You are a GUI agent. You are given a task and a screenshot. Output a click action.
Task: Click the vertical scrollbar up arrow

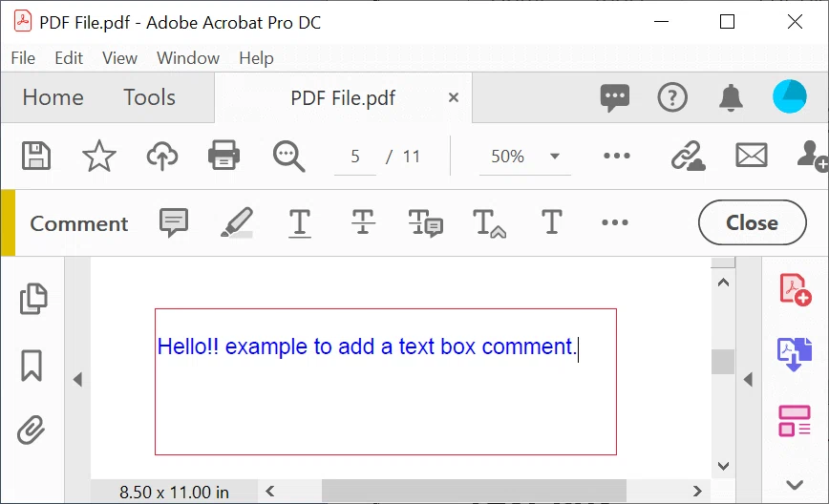723,283
